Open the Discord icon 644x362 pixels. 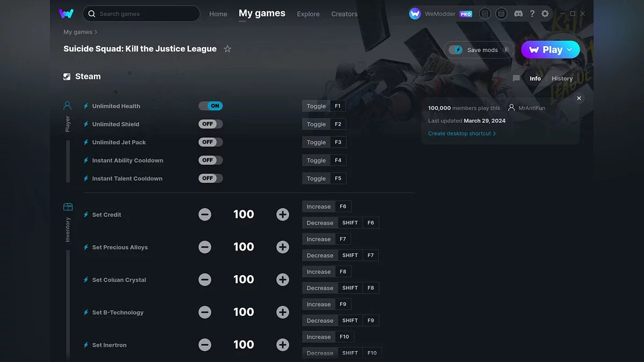[x=518, y=13]
